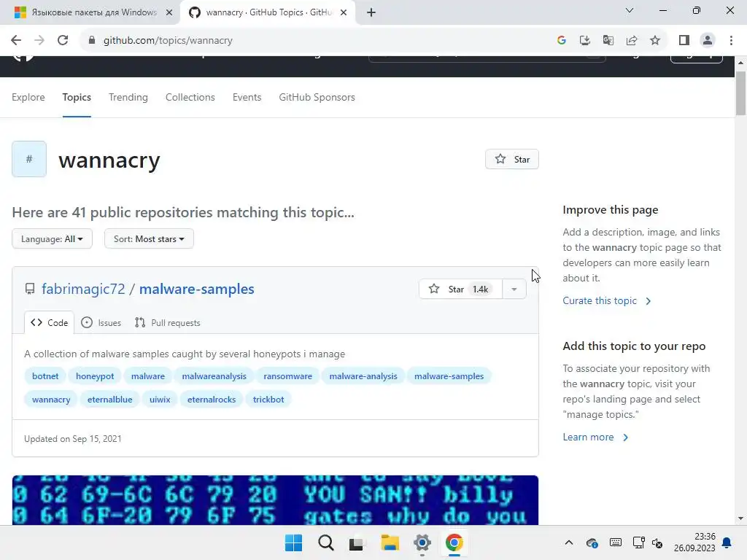Viewport: 747px width, 560px height.
Task: Star the wannacry topic
Action: point(511,159)
